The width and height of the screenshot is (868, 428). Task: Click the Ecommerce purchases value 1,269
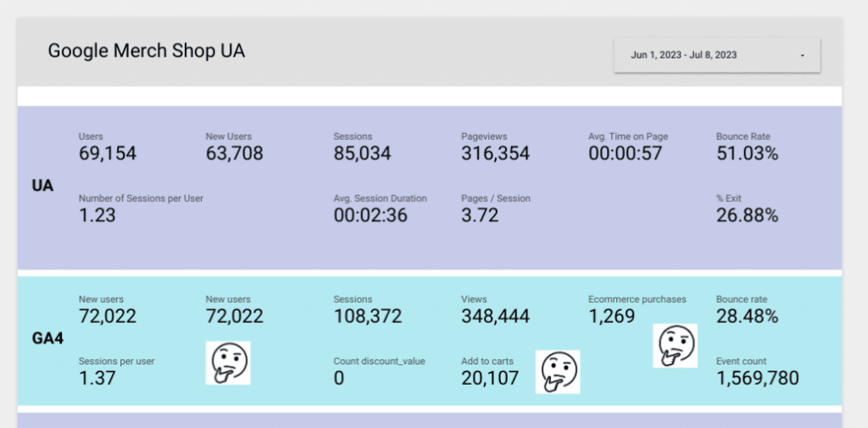[612, 317]
